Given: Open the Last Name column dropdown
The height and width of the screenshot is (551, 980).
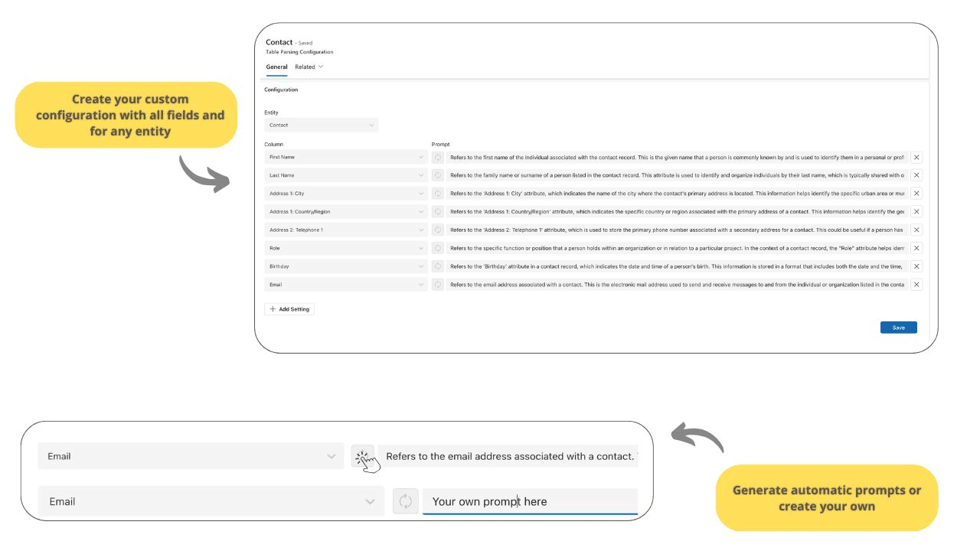Looking at the screenshot, I should point(346,175).
